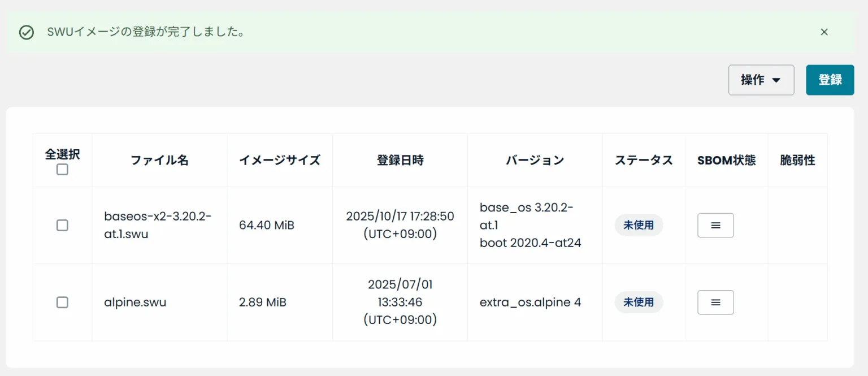The width and height of the screenshot is (868, 376).
Task: Open the SBOM menu for baseos-x2-3.20.2-at.1.swu
Action: (715, 225)
